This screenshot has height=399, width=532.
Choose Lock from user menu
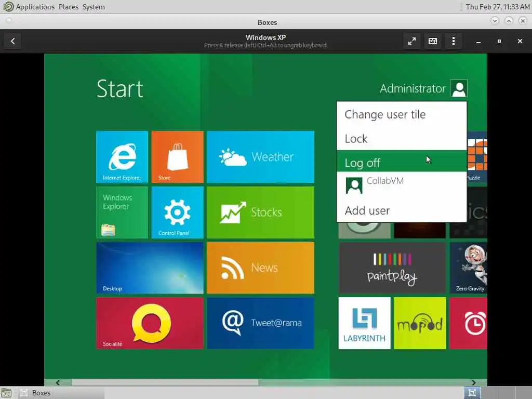pyautogui.click(x=402, y=138)
